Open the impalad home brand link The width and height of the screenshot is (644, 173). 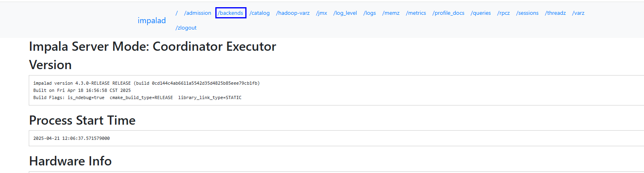coord(151,20)
